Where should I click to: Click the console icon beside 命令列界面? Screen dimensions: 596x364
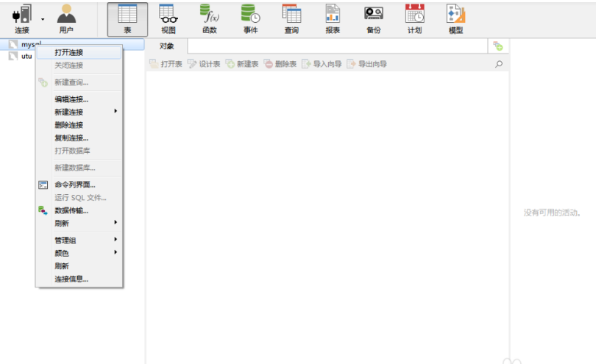click(43, 185)
